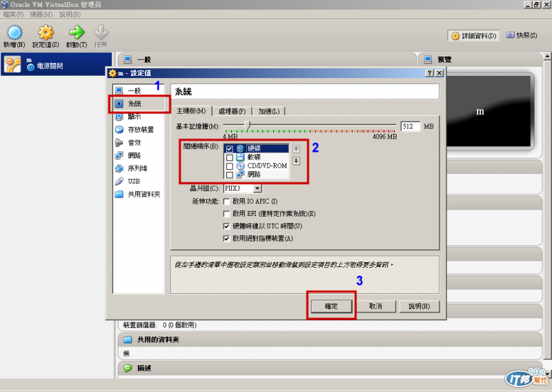Image resolution: width=552 pixels, height=392 pixels.
Task: Check the Floppy (軟碟) boot checkbox
Action: pos(230,157)
